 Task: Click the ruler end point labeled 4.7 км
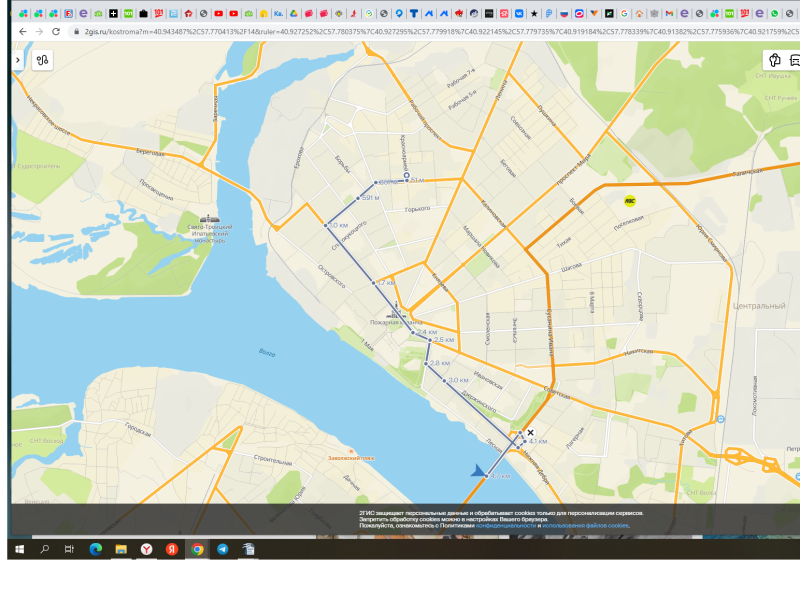click(x=485, y=476)
